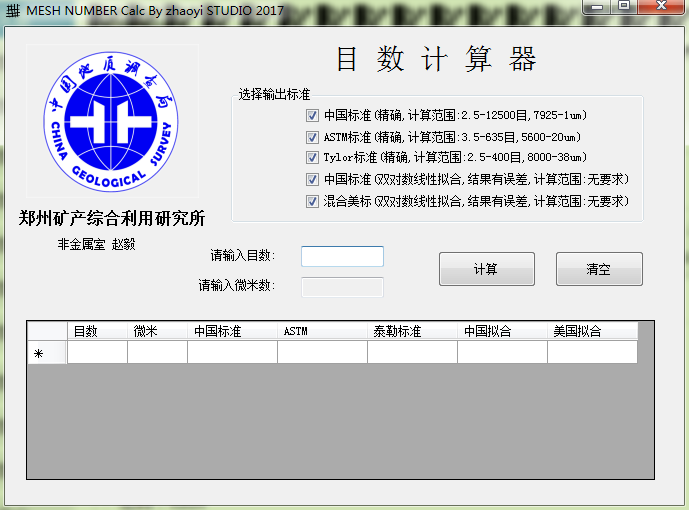The image size is (689, 510).
Task: Click the 郑州矿产综合利用研究所 label
Action: (112, 218)
